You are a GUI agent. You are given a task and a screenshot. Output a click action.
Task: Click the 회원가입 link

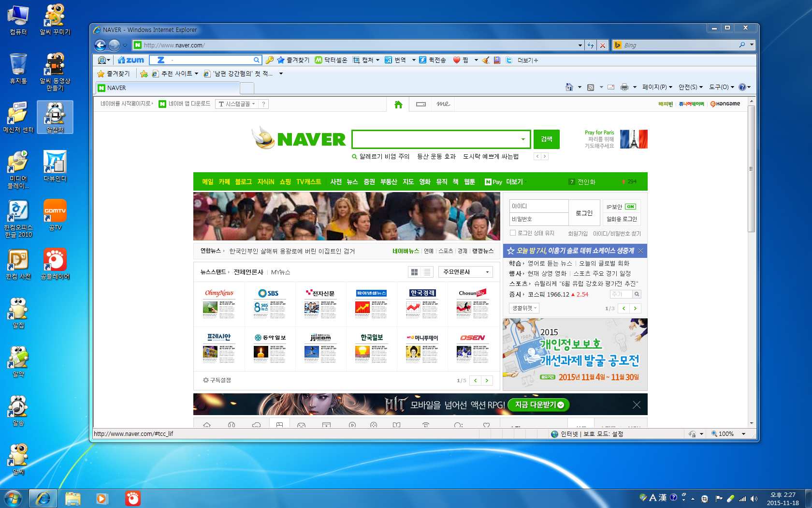coord(578,234)
